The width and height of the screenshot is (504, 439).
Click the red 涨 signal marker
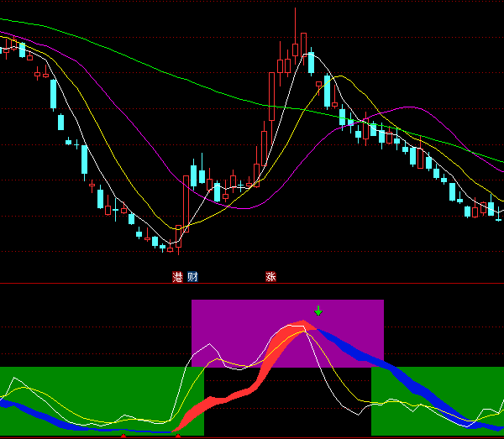[270, 277]
